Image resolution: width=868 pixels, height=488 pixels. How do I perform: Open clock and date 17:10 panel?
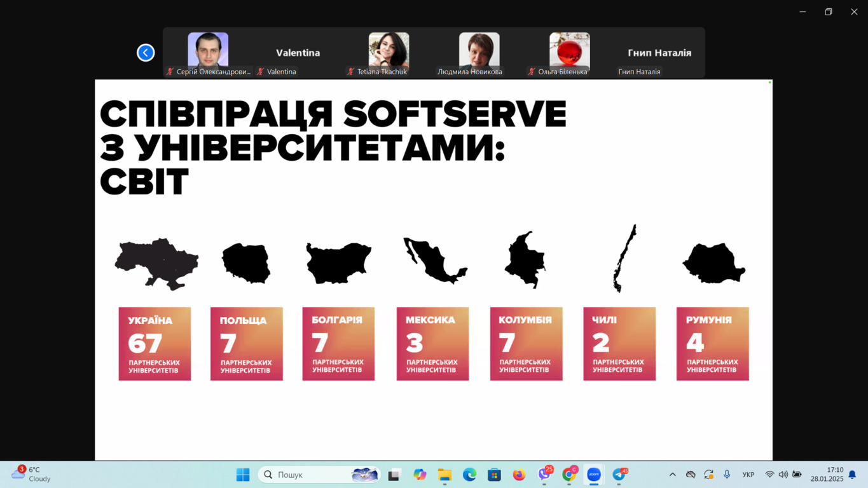[827, 475]
